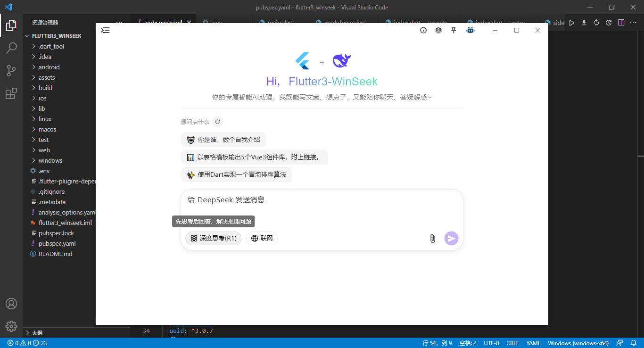
Task: Enable 深度思考(R1) mode
Action: [213, 238]
